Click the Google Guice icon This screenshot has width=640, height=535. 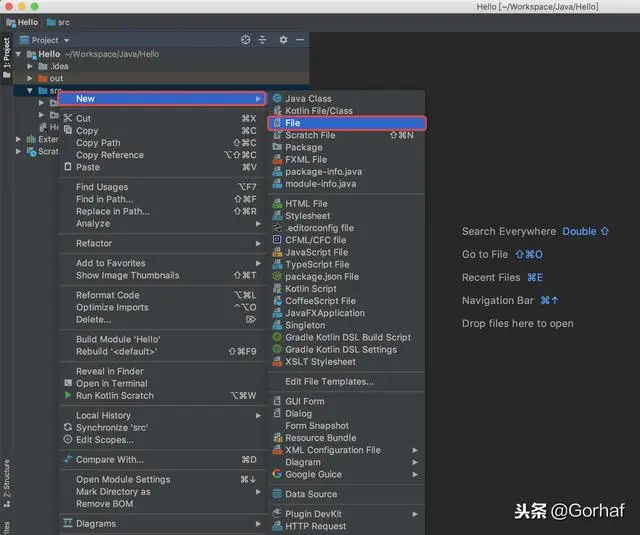[277, 474]
